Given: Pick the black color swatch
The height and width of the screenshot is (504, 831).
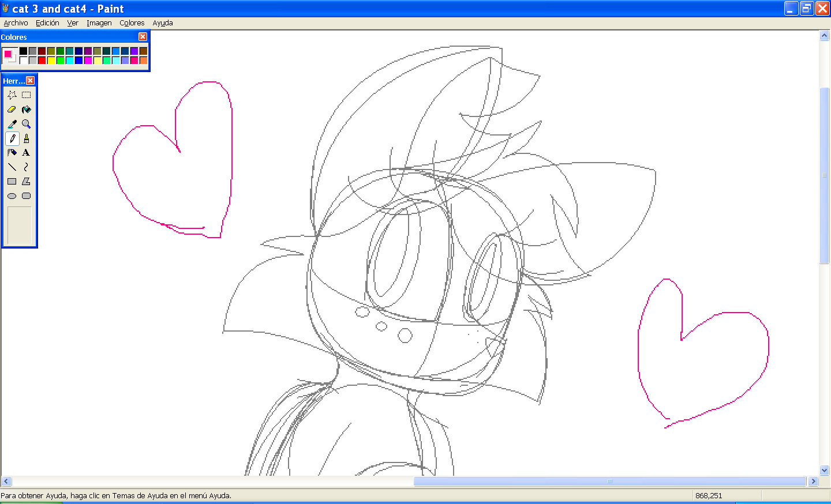Looking at the screenshot, I should click(x=24, y=51).
